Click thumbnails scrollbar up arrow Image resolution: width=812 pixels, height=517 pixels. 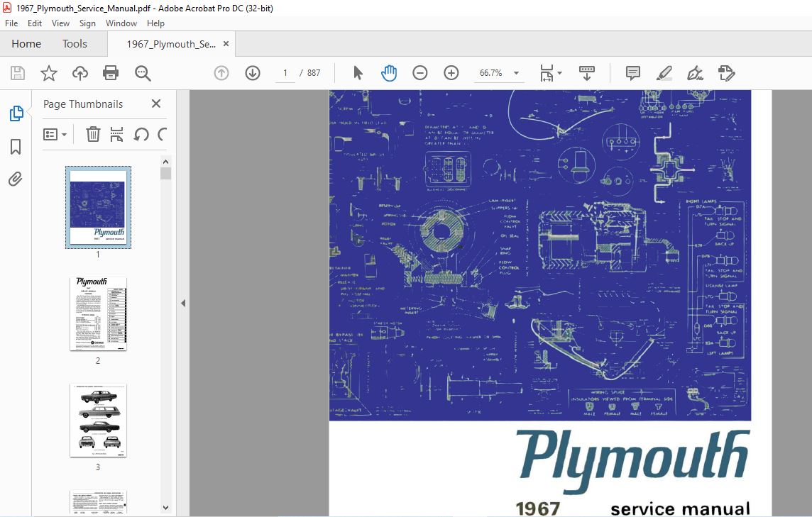pyautogui.click(x=165, y=162)
